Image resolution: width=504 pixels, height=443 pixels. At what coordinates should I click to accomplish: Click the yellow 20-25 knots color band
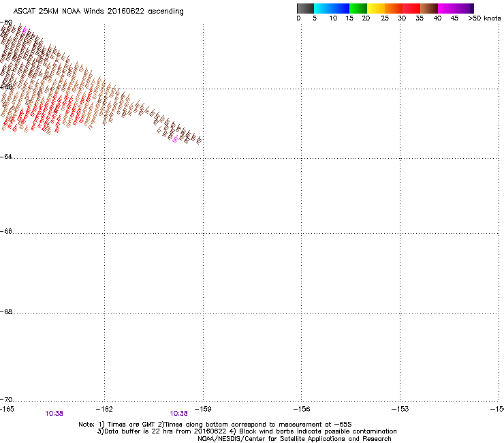pyautogui.click(x=376, y=8)
